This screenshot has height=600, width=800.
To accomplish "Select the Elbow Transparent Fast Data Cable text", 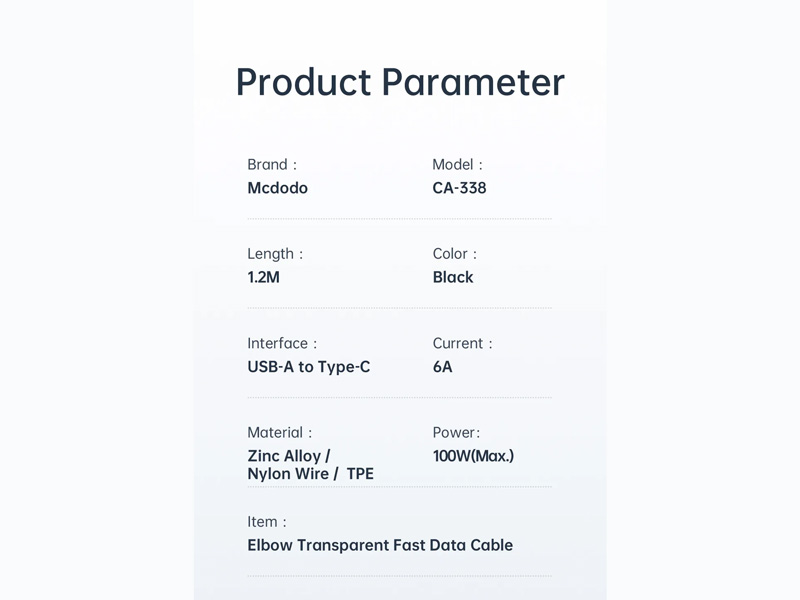I will [380, 545].
